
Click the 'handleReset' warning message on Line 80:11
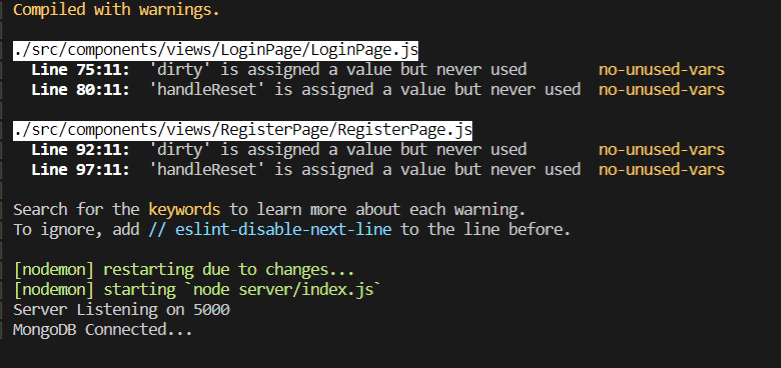pos(365,90)
